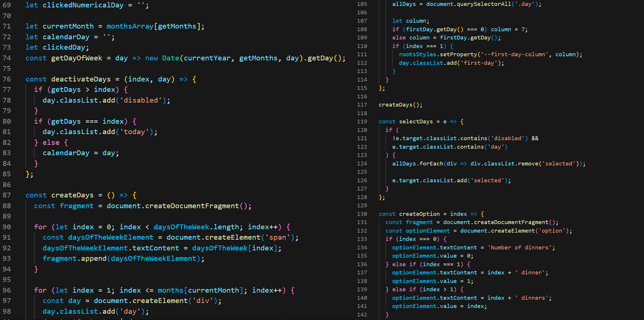This screenshot has width=644, height=320.
Task: Click 'optionElement.value = index;' on line 141
Action: coord(439,306)
